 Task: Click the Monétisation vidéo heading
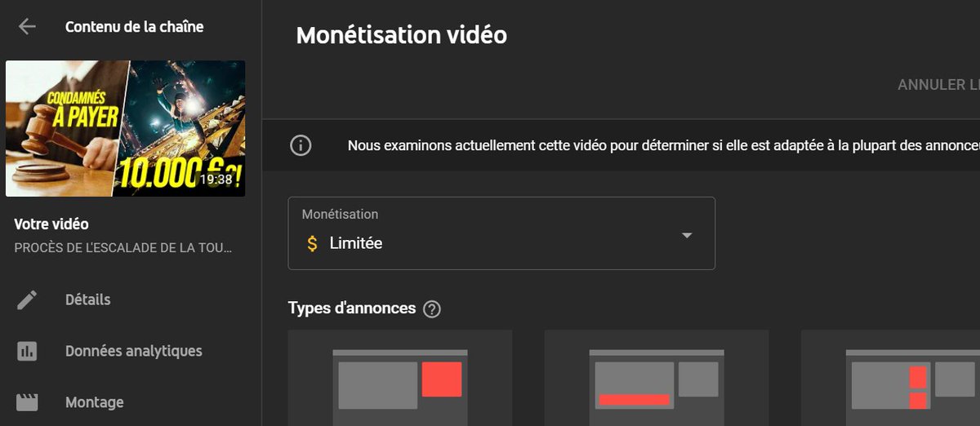pyautogui.click(x=401, y=36)
